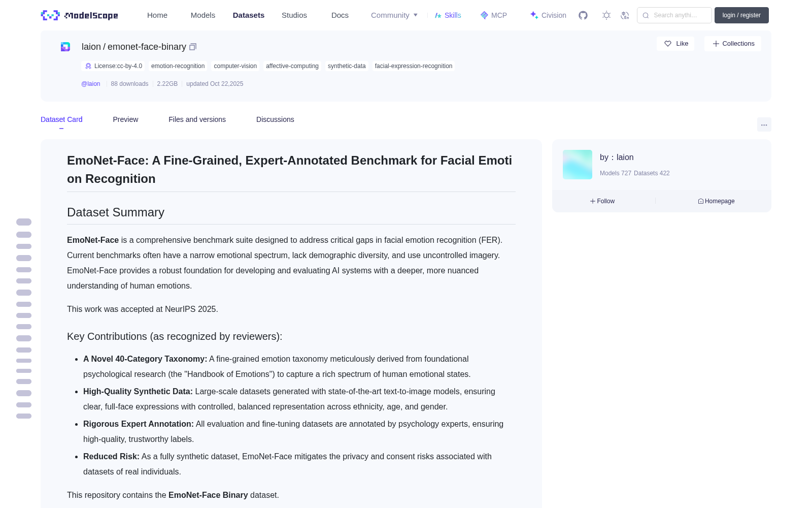The width and height of the screenshot is (812, 508).
Task: Click 'Key Contributions (as recognized by reviewers):' heading
Action: (175, 336)
